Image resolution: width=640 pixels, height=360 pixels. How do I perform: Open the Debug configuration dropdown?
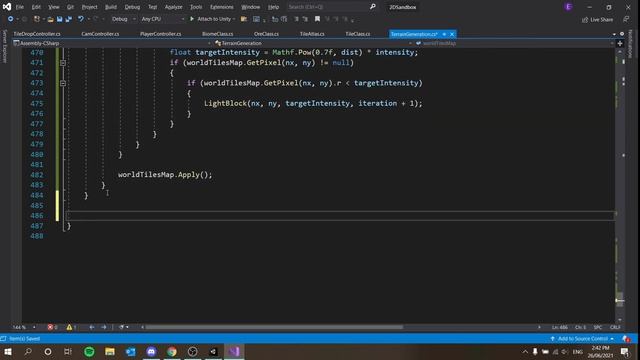tap(124, 19)
